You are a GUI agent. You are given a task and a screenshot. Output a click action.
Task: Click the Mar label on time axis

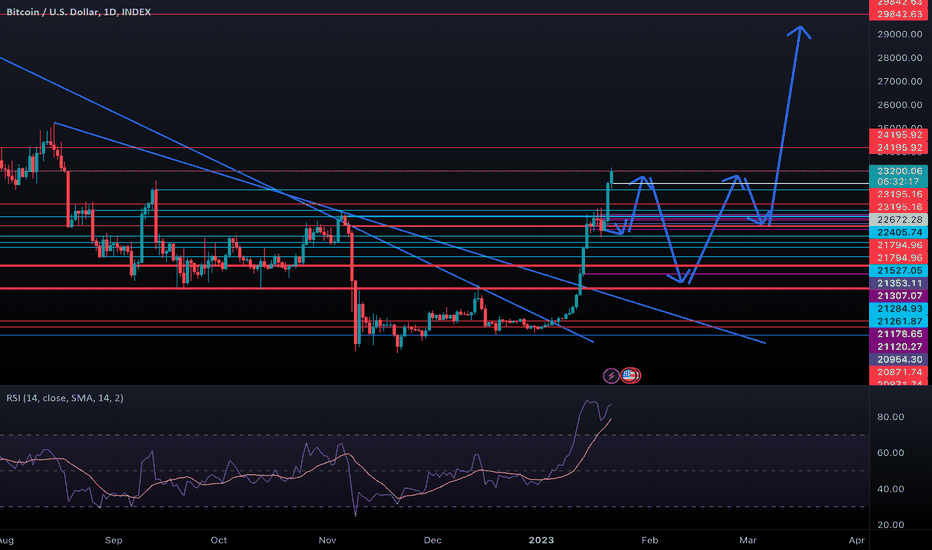[x=748, y=540]
